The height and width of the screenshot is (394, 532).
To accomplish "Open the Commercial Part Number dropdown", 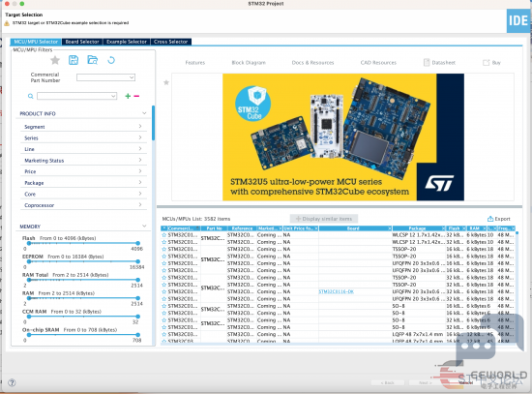I will [x=105, y=77].
